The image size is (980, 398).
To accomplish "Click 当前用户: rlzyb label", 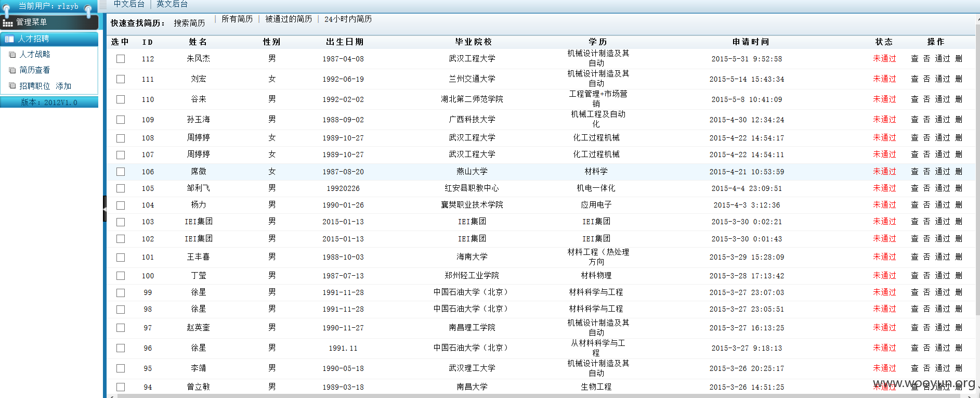I will point(48,6).
